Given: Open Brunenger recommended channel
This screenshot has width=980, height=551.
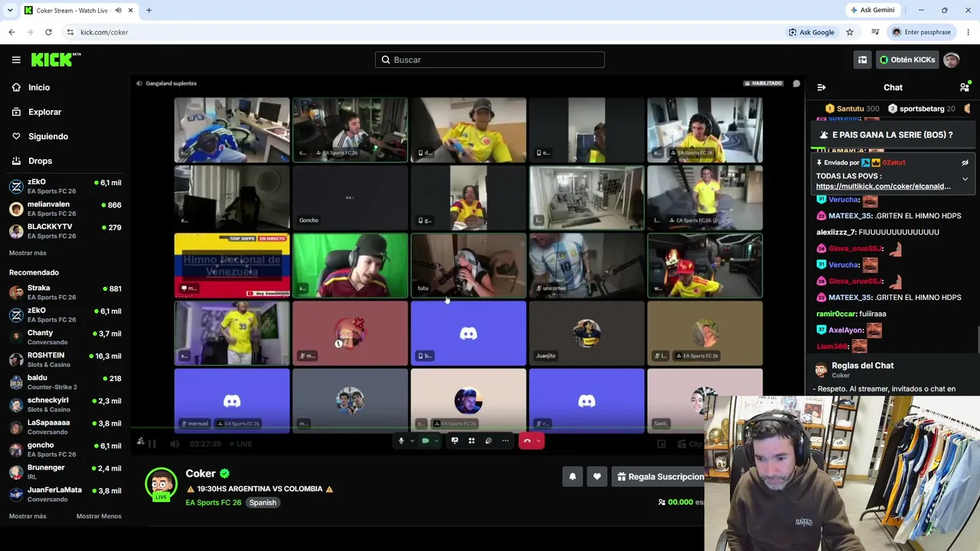Looking at the screenshot, I should click(65, 471).
